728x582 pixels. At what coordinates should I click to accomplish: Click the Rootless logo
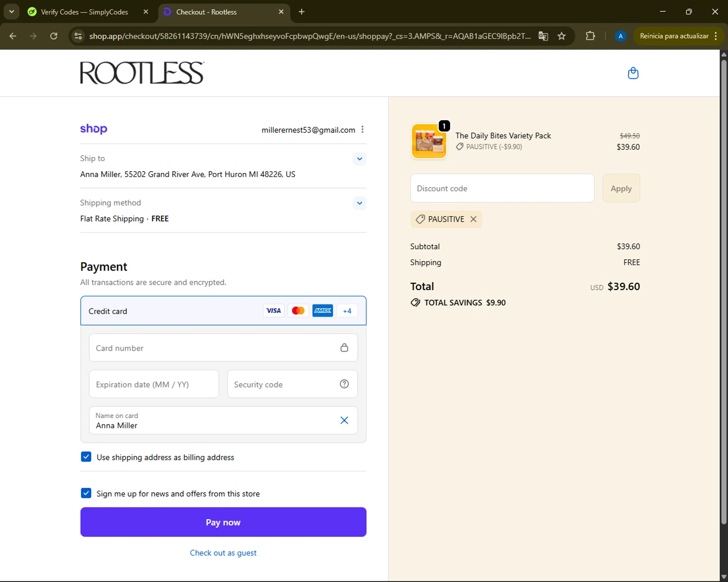tap(142, 73)
